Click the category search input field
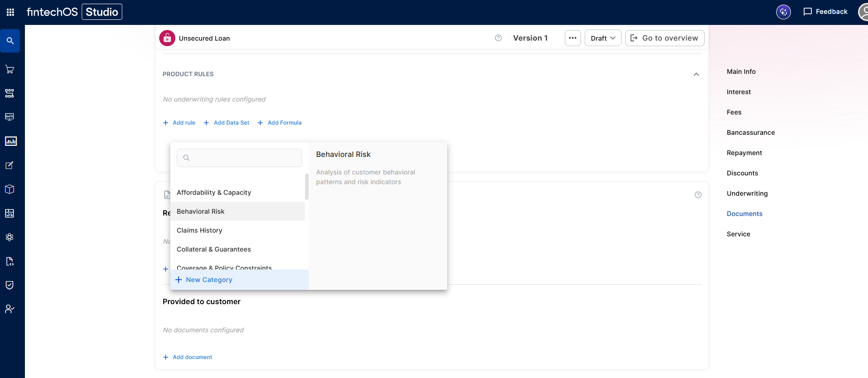This screenshot has width=868, height=378. [239, 158]
